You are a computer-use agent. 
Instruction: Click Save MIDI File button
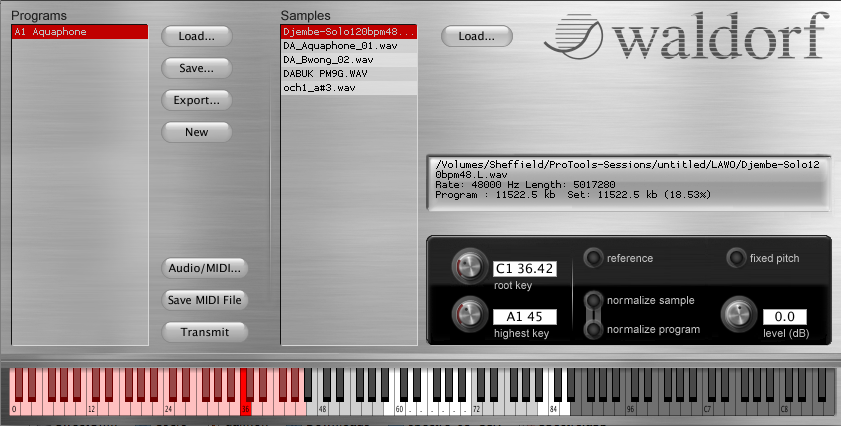click(205, 300)
